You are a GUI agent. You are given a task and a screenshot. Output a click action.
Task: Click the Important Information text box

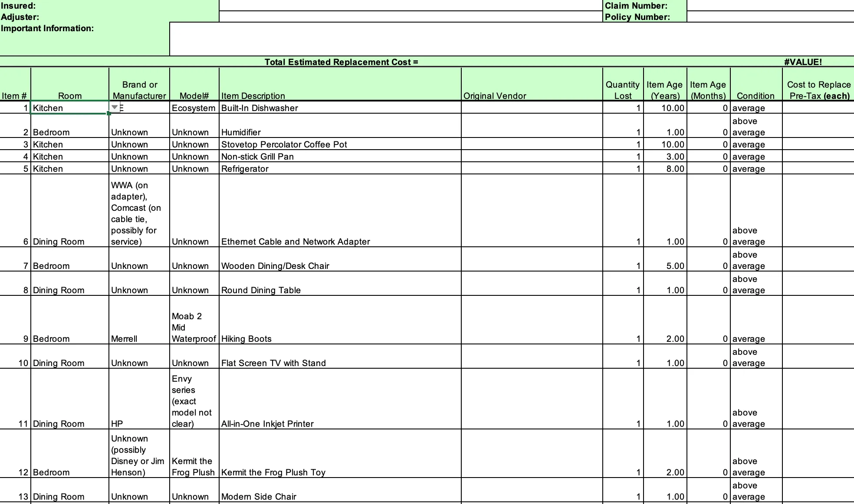[512, 39]
